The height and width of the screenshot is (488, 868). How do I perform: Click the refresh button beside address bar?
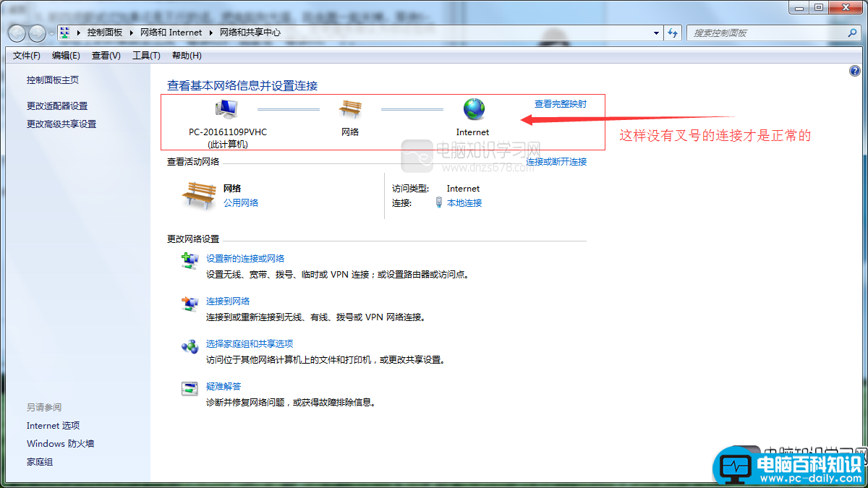tap(673, 33)
